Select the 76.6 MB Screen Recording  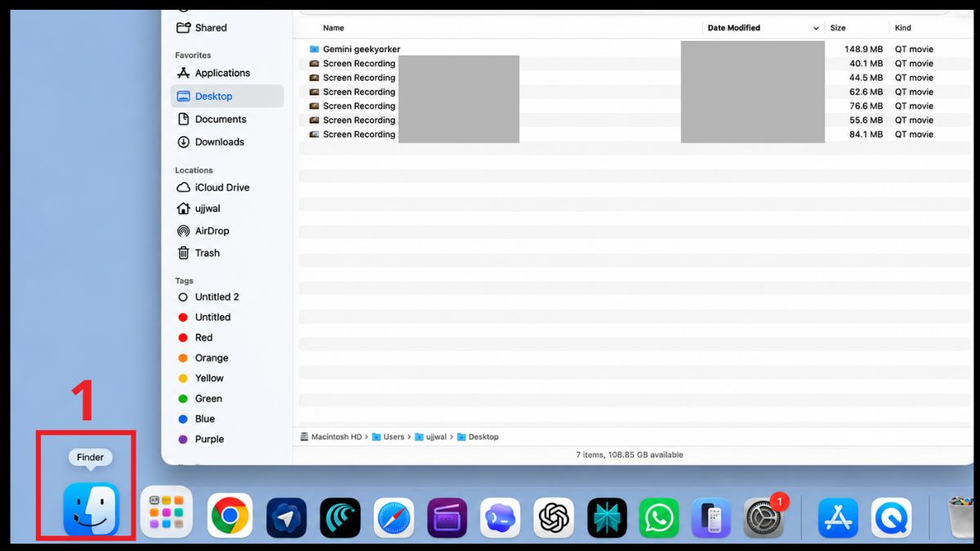(x=635, y=106)
